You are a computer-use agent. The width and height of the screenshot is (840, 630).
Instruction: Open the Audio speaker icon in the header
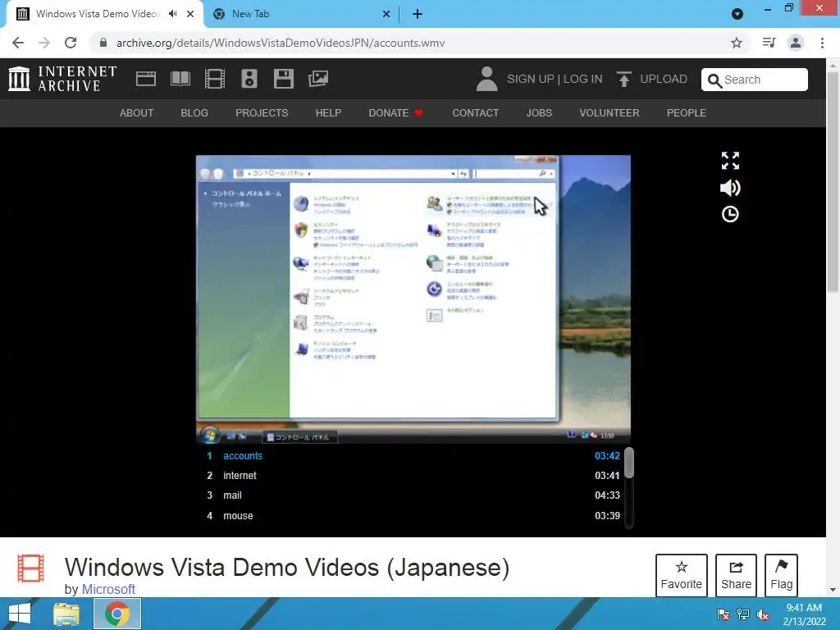[249, 79]
